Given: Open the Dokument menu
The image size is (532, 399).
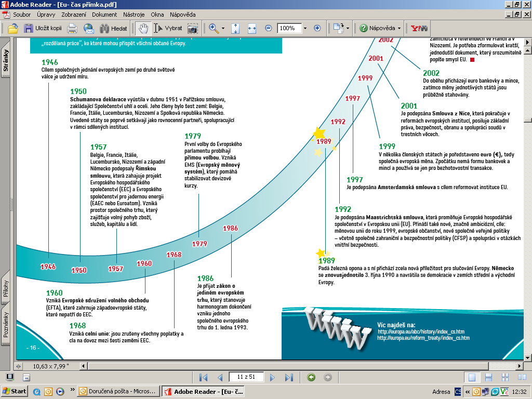Looking at the screenshot, I should tap(104, 15).
